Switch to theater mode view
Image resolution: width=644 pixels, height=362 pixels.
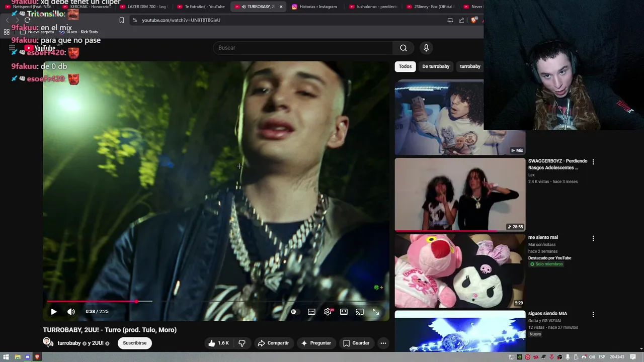coord(344,312)
